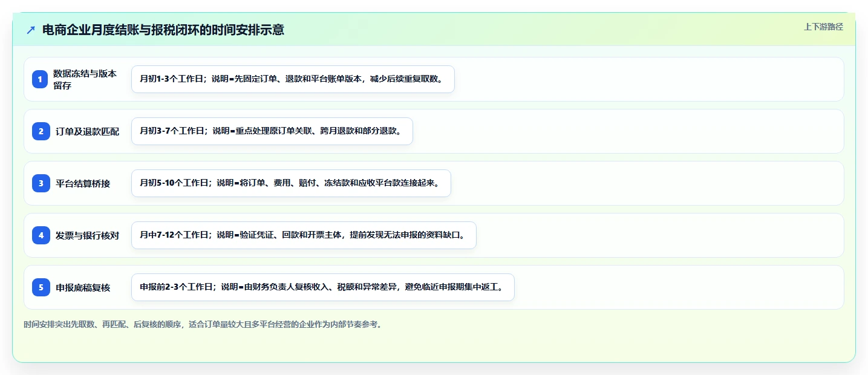Select step badge number 3
868x375 pixels.
41,183
